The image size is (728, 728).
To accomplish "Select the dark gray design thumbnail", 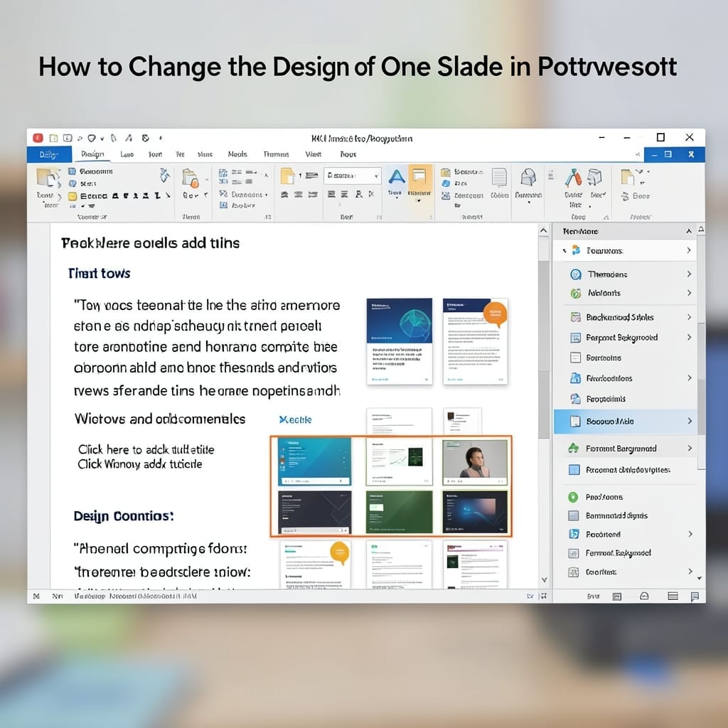I will (314, 513).
